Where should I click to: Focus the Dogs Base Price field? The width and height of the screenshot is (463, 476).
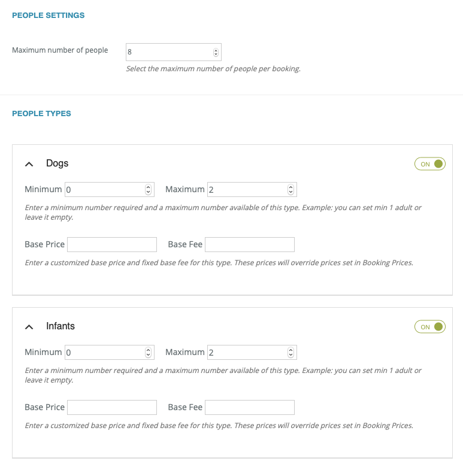click(112, 244)
